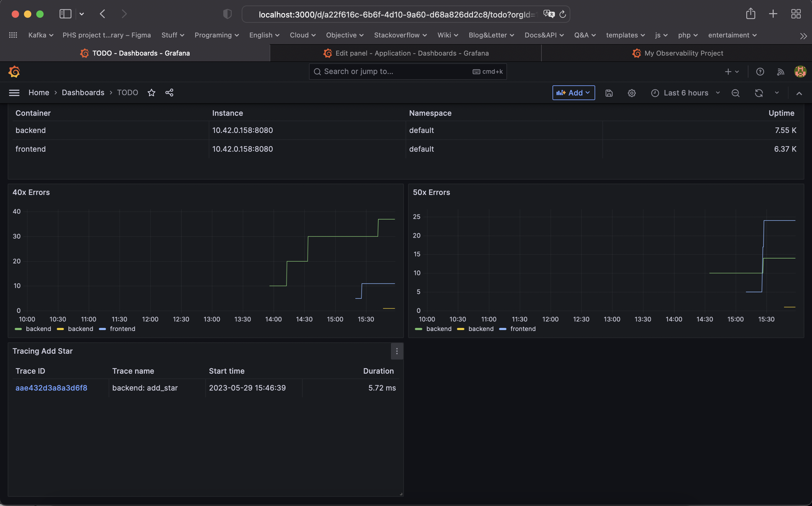Click the Grafana logo icon
Screen dimensions: 812x506
tap(14, 72)
